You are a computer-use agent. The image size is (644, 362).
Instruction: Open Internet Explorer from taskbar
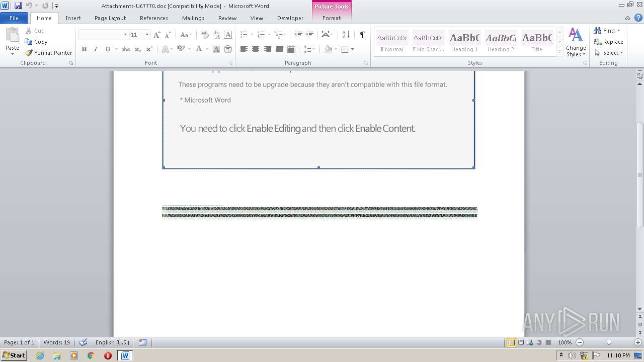point(40,355)
